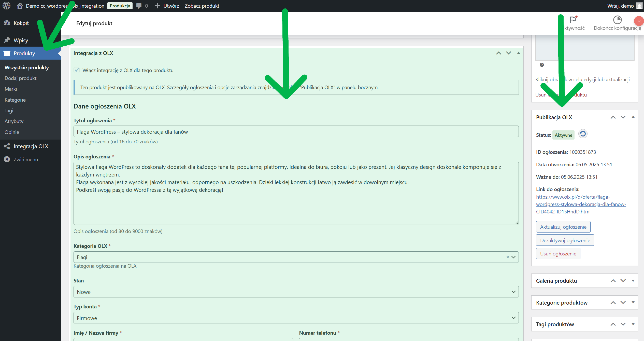Click the Kokpit dashboard icon
This screenshot has height=341, width=644.
tap(7, 23)
